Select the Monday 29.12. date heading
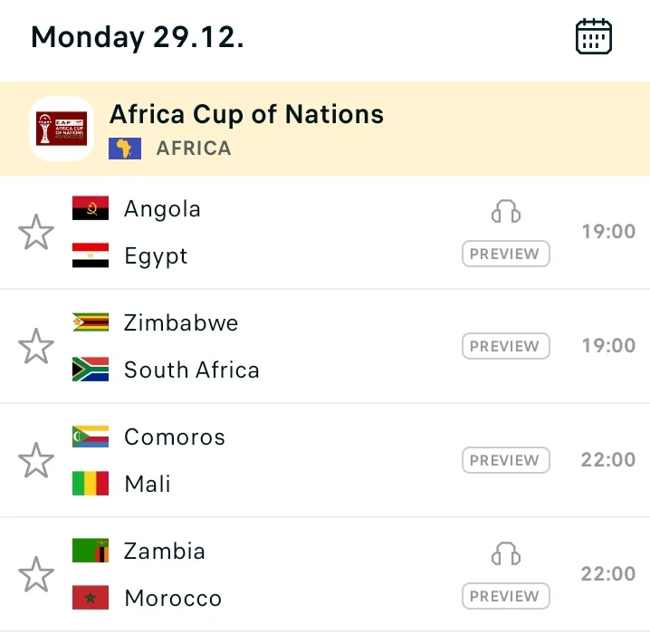The height and width of the screenshot is (644, 650). pos(138,37)
